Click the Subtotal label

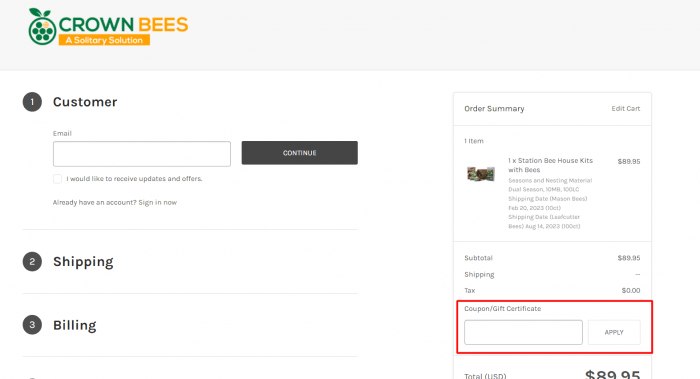478,258
